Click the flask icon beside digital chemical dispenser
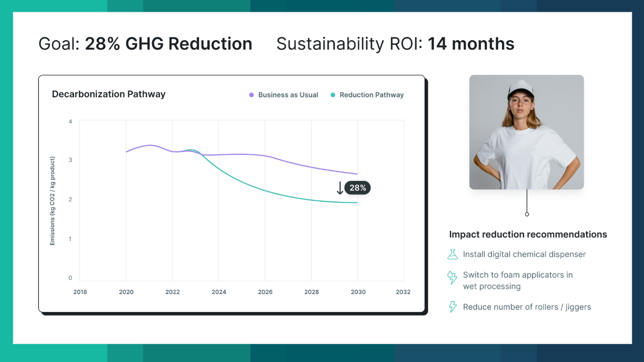 click(452, 254)
